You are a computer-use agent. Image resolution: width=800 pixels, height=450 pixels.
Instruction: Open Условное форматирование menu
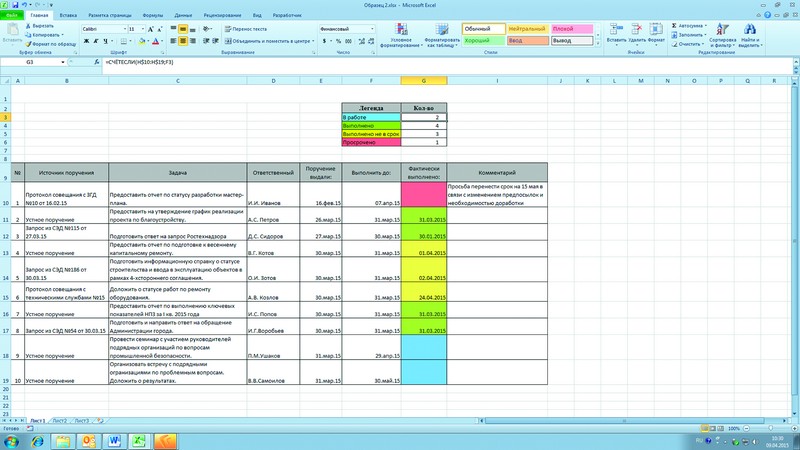point(401,35)
